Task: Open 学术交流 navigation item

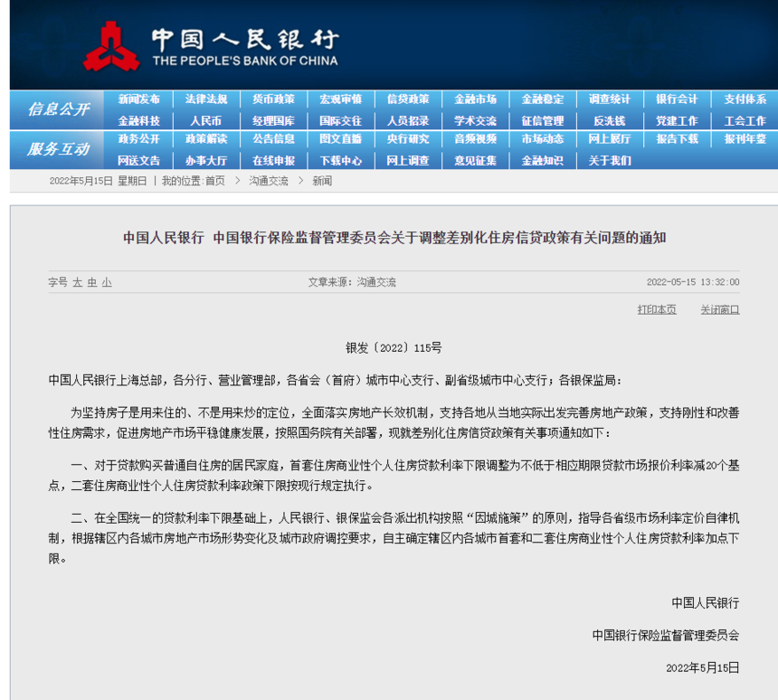Action: (x=475, y=121)
